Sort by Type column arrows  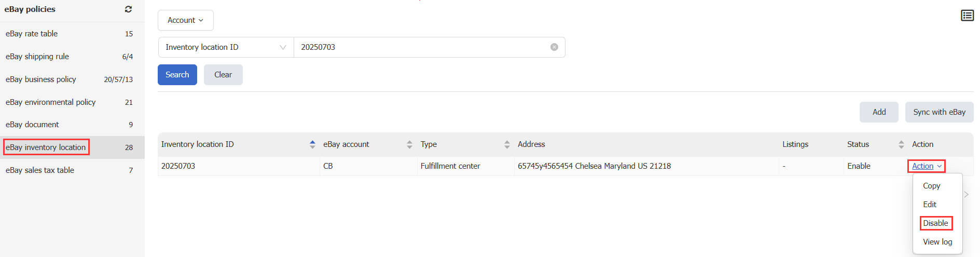coord(507,144)
